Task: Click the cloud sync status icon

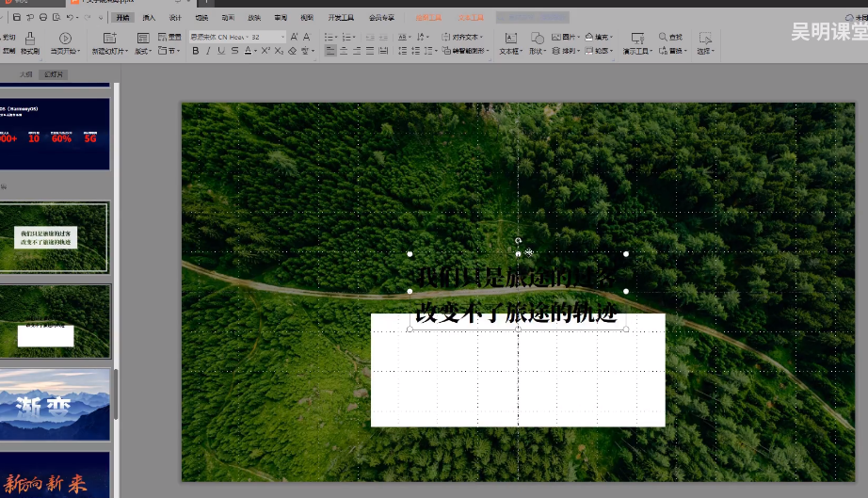Action: 849,18
